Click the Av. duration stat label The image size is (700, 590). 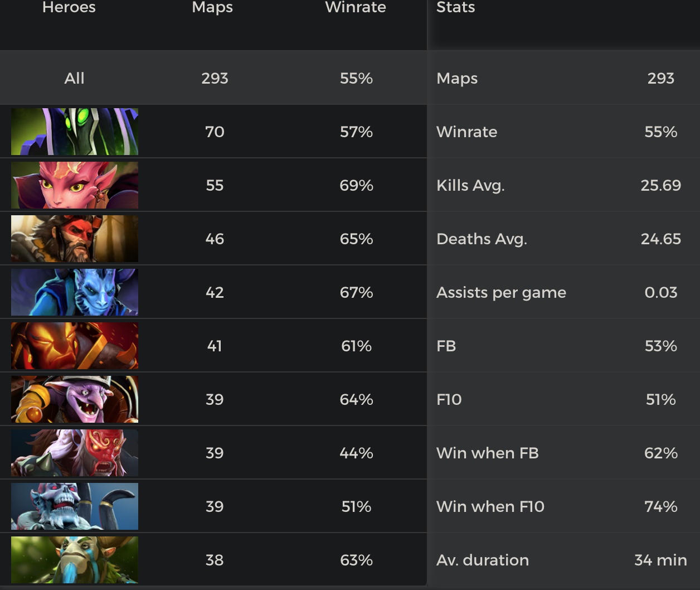483,560
